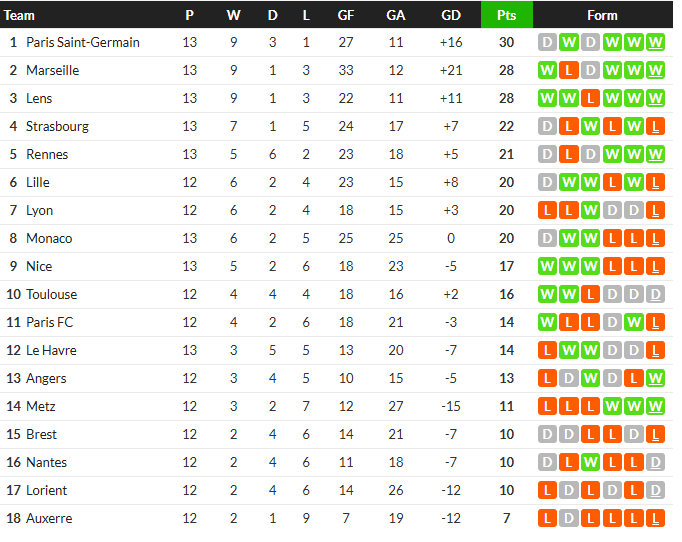Click the GF column header
682x542 pixels.
click(346, 15)
